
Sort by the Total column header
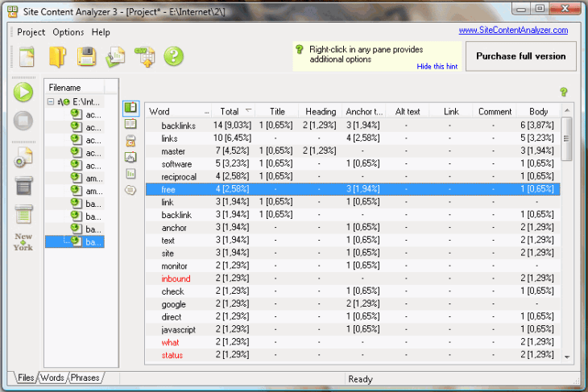tap(234, 111)
